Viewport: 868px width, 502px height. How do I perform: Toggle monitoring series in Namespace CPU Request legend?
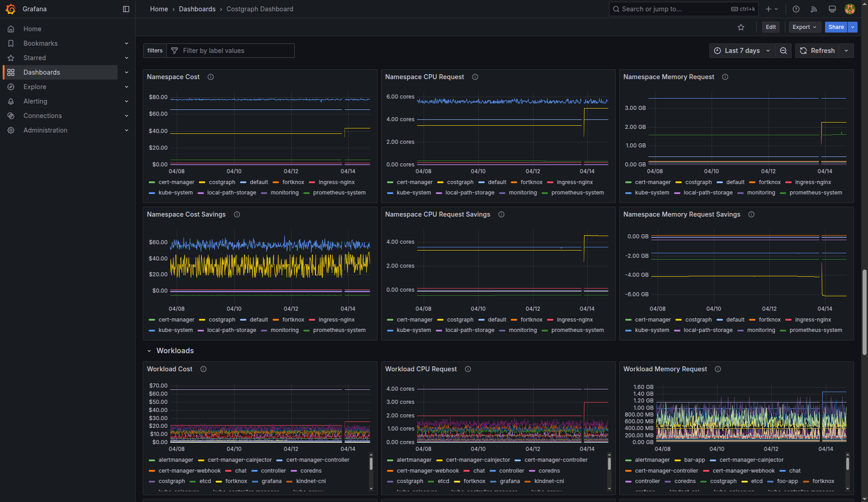[523, 193]
